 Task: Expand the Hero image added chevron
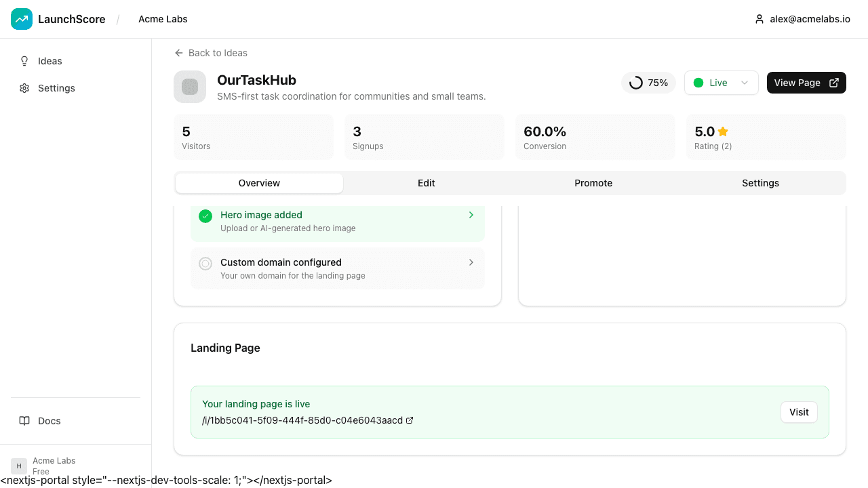click(x=471, y=215)
